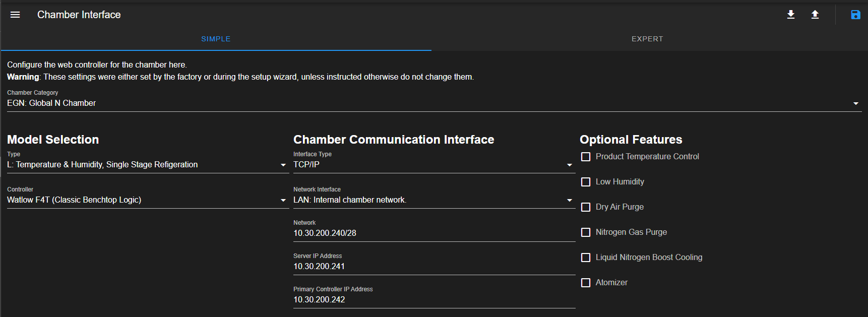Open the hamburger navigation menu
The width and height of the screenshot is (868, 317).
[x=15, y=15]
